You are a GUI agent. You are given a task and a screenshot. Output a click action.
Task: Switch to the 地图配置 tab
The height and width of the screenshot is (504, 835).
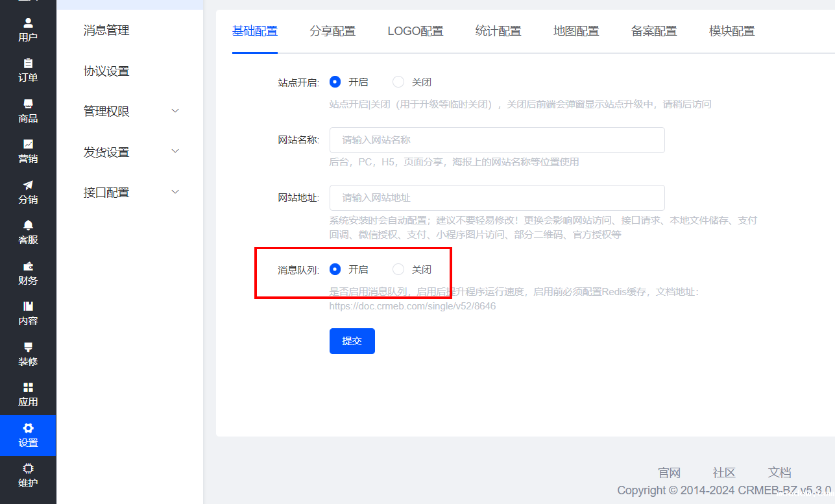tap(575, 31)
